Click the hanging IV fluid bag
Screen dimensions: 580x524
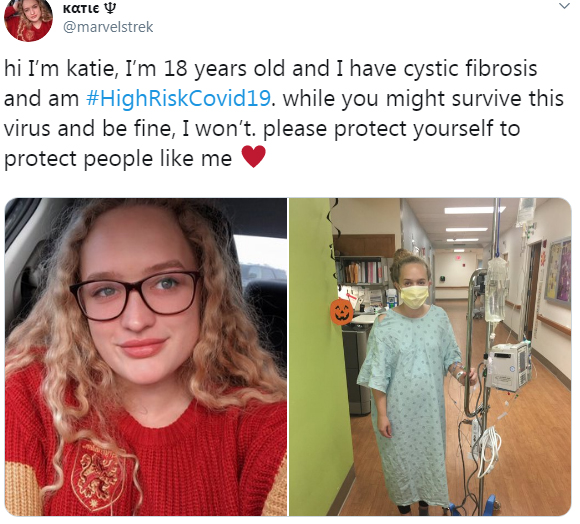click(496, 289)
